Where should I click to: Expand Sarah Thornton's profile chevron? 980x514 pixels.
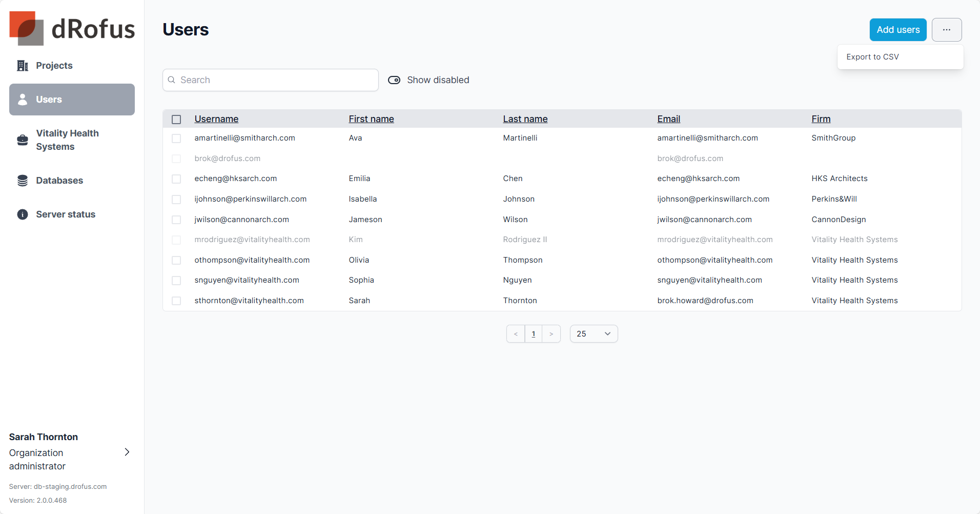127,452
